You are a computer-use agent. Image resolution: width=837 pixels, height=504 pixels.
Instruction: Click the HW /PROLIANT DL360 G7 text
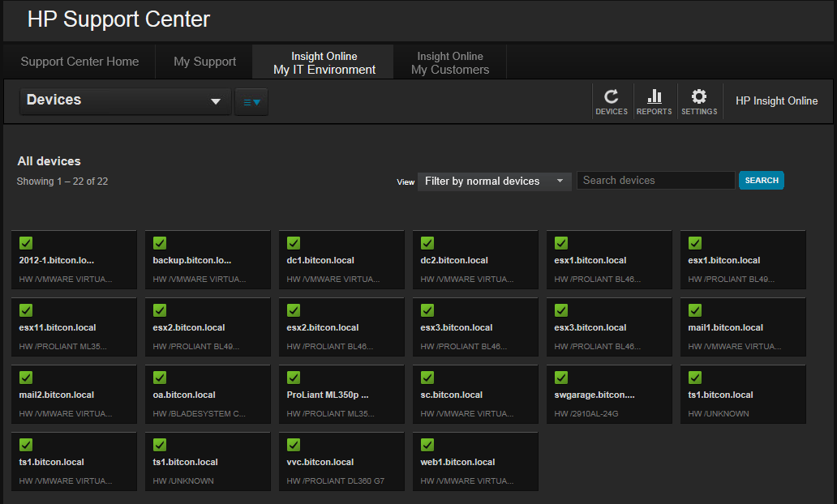point(335,481)
